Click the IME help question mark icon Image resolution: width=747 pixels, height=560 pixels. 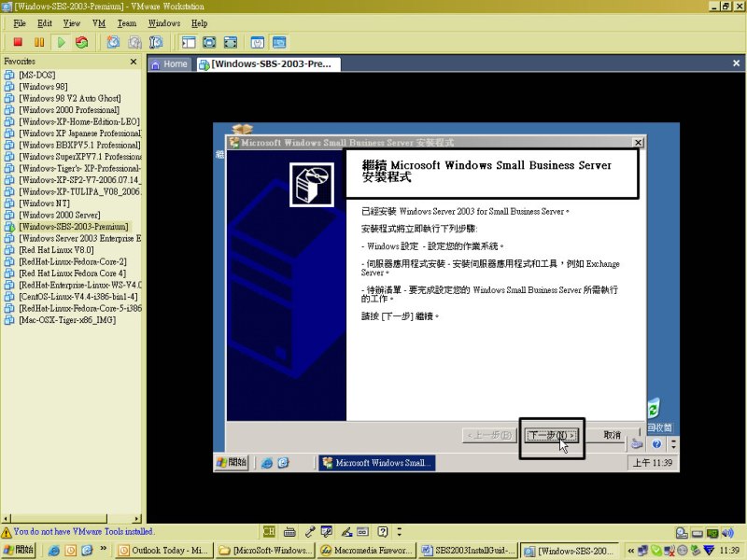click(383, 532)
